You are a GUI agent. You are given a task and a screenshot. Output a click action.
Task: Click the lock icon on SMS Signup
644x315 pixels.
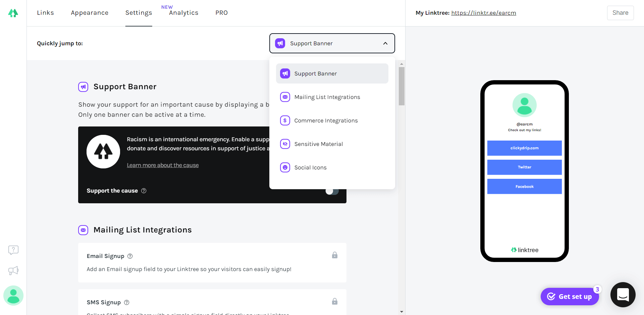[335, 301]
